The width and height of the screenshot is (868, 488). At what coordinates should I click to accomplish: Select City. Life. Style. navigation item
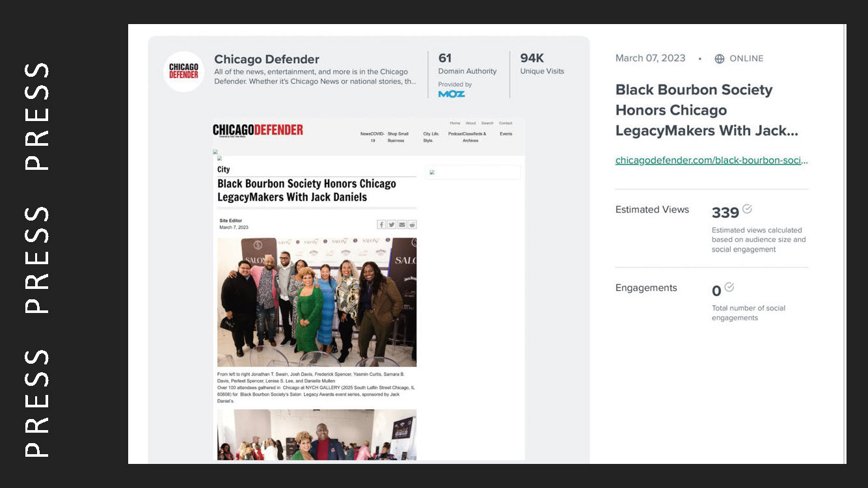click(x=431, y=137)
